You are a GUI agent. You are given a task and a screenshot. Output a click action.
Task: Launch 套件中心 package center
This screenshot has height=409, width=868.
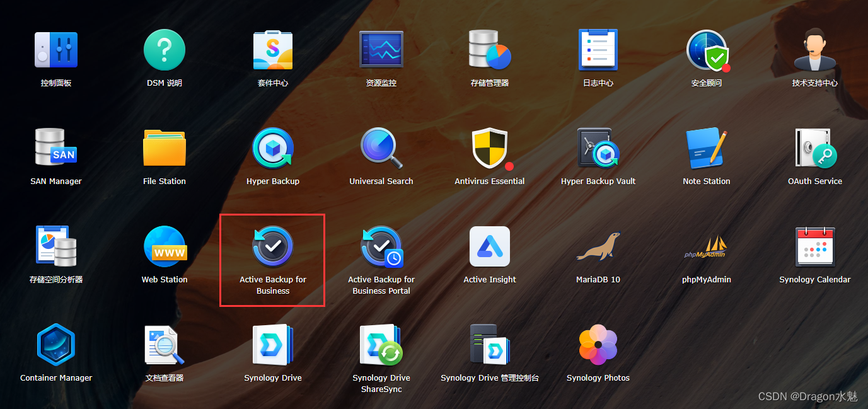pos(273,50)
